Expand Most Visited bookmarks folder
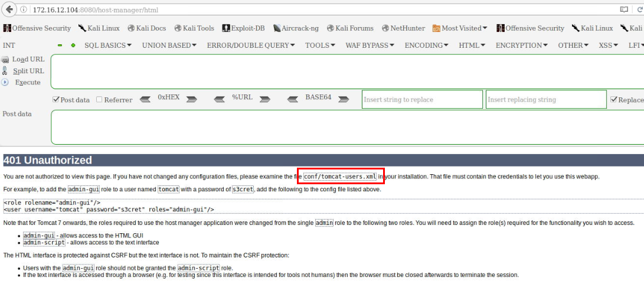The width and height of the screenshot is (644, 297). click(x=460, y=28)
